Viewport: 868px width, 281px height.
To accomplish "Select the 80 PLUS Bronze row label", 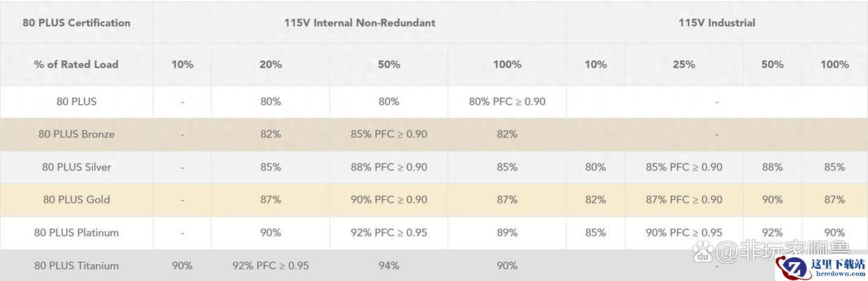I will pyautogui.click(x=76, y=134).
